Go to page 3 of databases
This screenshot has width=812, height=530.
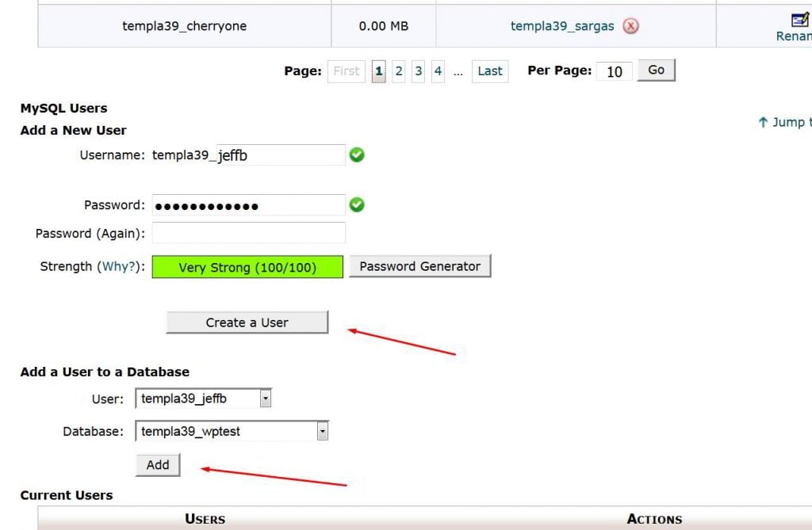coord(419,71)
